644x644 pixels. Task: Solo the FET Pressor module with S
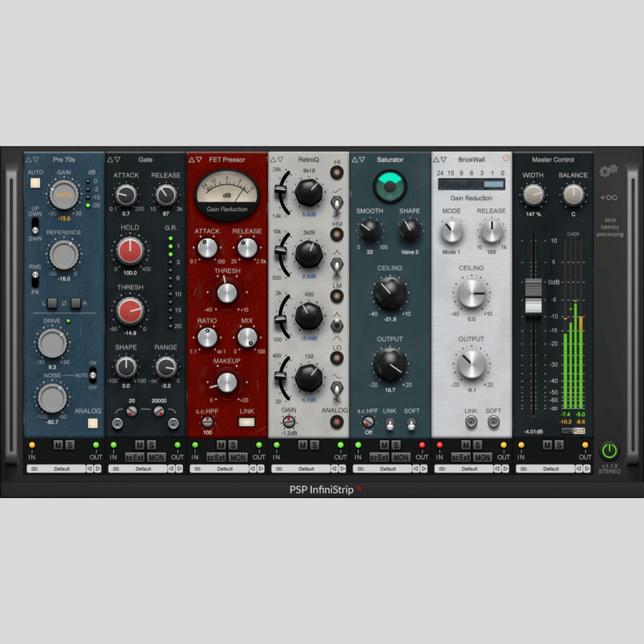(x=233, y=445)
